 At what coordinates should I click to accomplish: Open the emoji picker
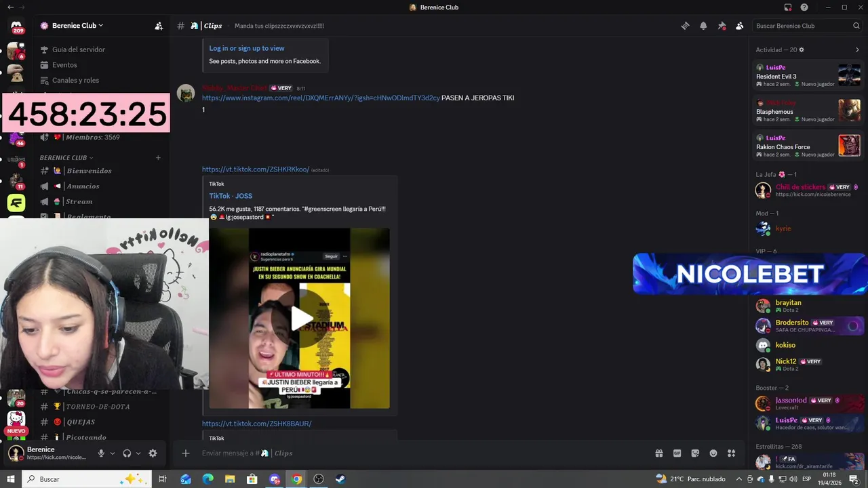coord(713,453)
